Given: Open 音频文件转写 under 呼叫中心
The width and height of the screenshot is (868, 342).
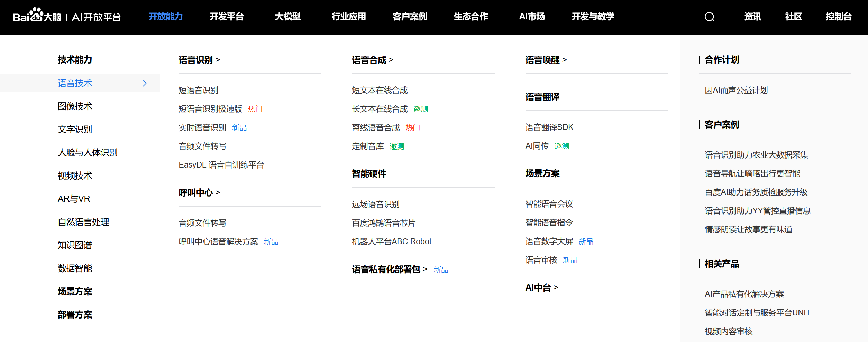Looking at the screenshot, I should click(x=202, y=223).
